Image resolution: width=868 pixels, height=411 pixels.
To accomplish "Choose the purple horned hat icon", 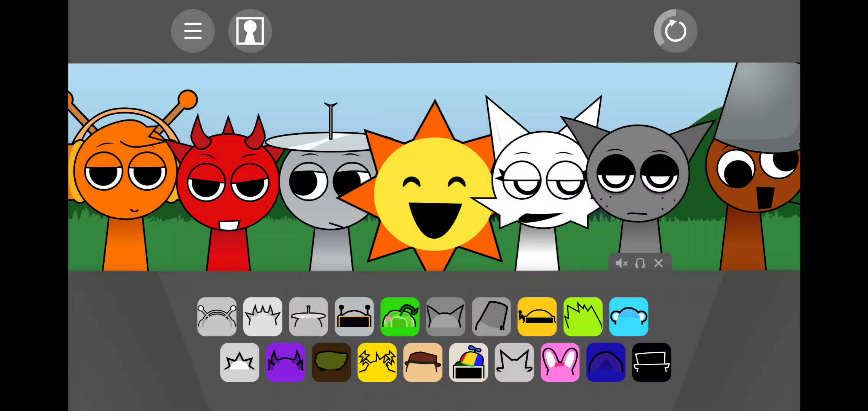I will (286, 362).
